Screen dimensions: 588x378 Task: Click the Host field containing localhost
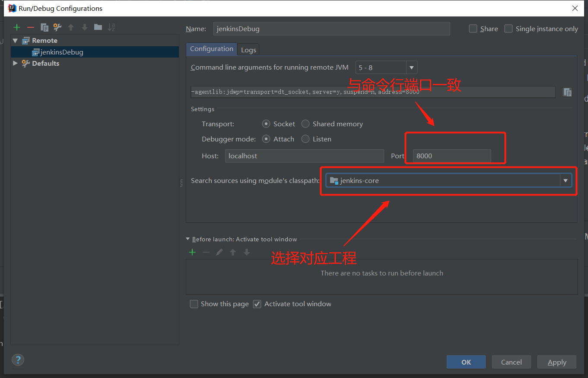click(305, 156)
